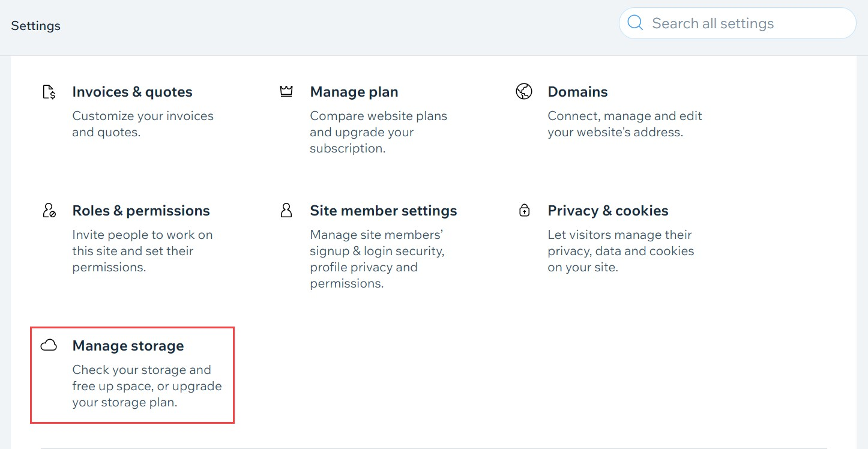
Task: Click the Site member settings person icon
Action: (x=286, y=210)
